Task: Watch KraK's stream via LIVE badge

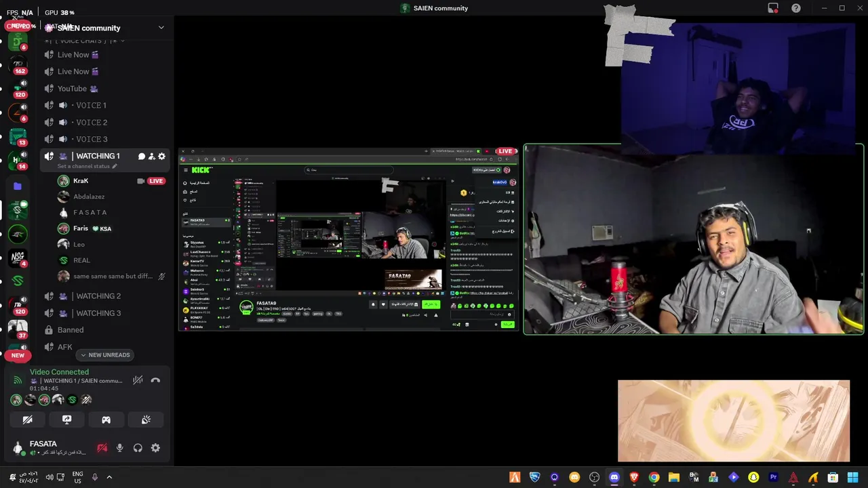Action: [x=156, y=181]
